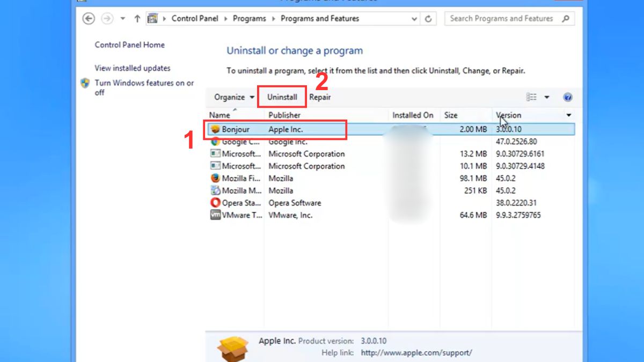The height and width of the screenshot is (362, 644).
Task: Open Turn Windows features on or off
Action: [x=144, y=87]
